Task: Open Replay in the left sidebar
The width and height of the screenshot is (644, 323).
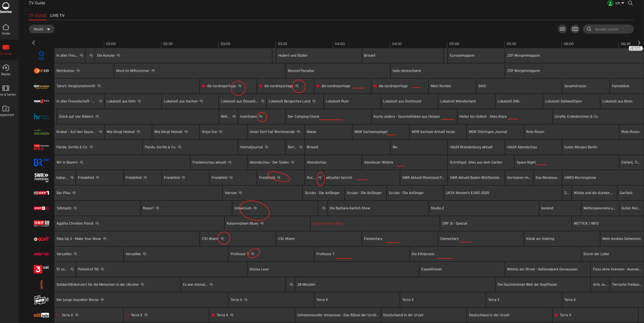Action: pos(6,70)
